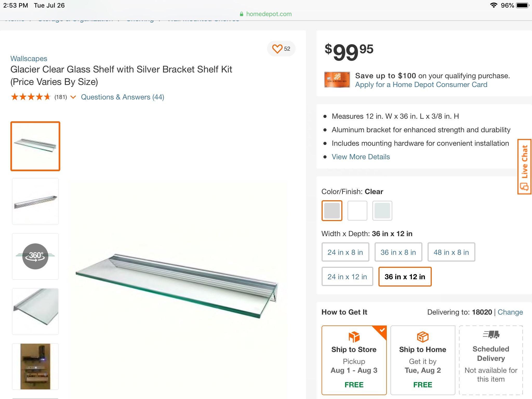Click the five-star rating display
The image size is (532, 399).
click(31, 97)
